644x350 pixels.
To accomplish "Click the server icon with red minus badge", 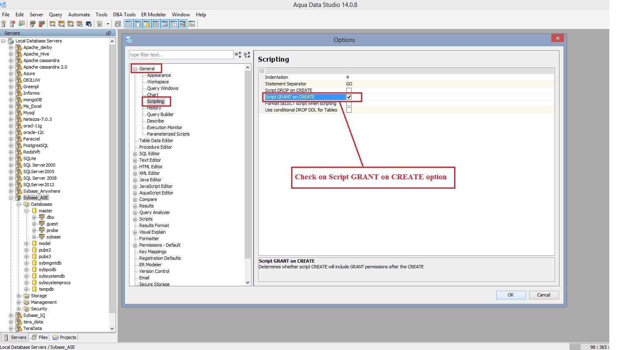I will [x=13, y=24].
